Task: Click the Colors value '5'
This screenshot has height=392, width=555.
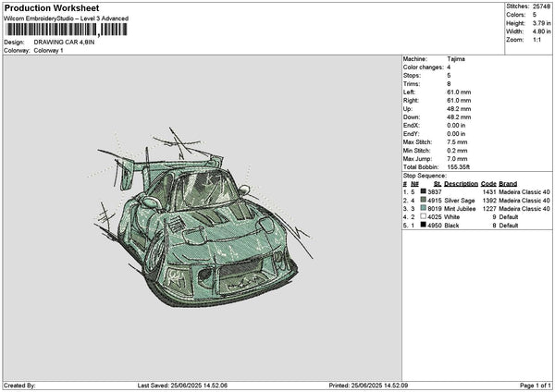Action: coord(535,15)
